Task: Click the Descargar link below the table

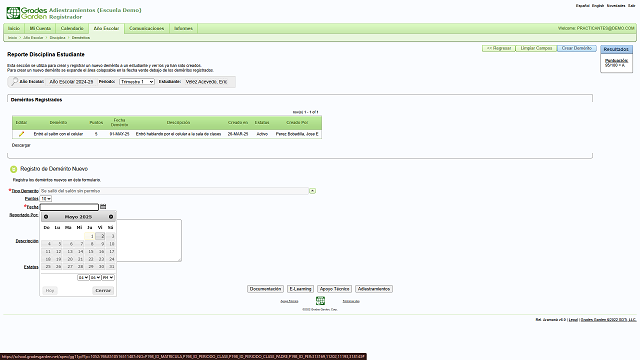Action: 21,145
